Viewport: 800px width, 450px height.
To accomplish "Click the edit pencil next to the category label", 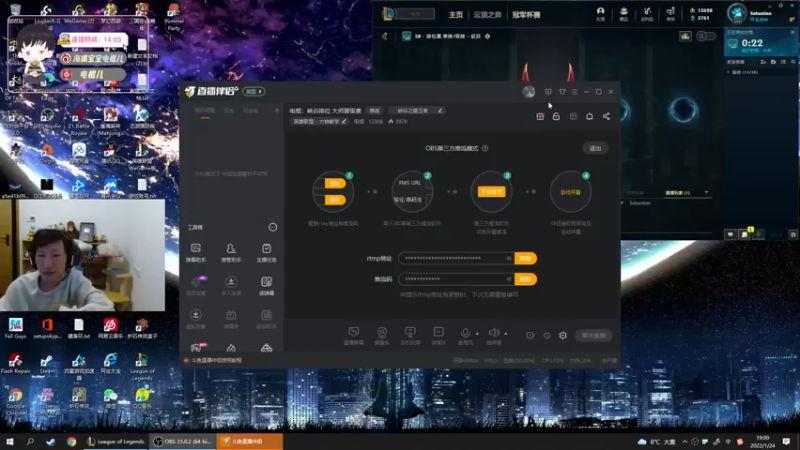I will coord(344,121).
